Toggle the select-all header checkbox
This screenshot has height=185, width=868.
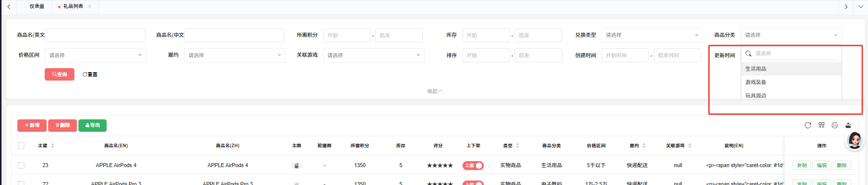(21, 146)
